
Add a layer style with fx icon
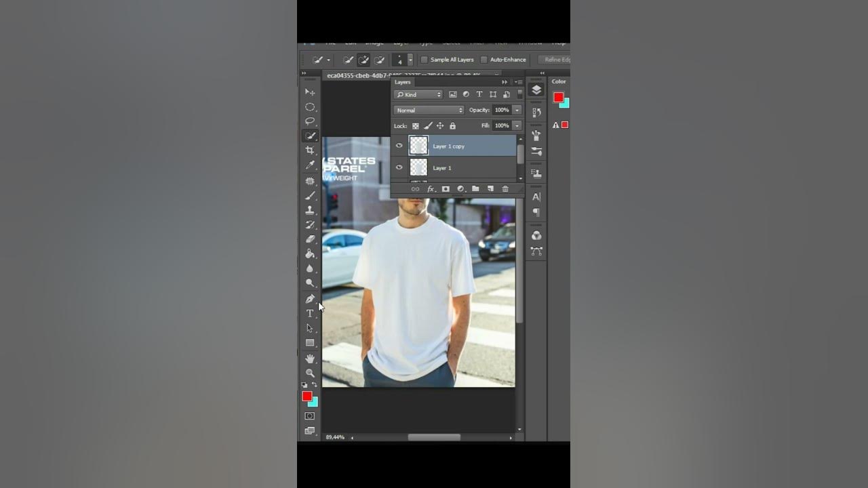[431, 189]
